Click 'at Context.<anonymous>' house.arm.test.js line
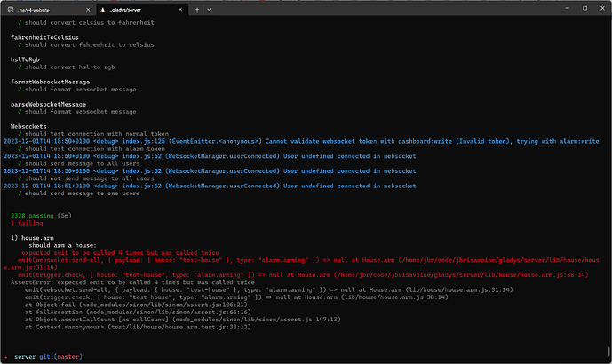This screenshot has width=612, height=364. pyautogui.click(x=139, y=327)
